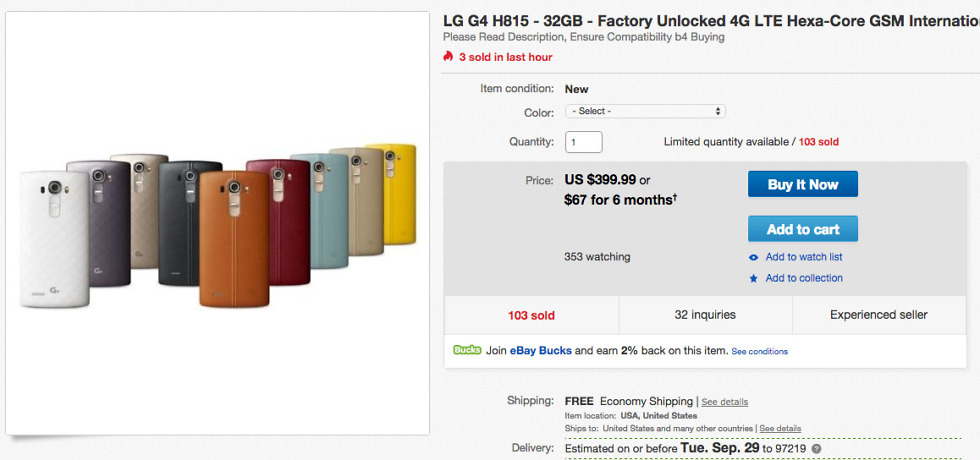Viewport: 980px width, 460px height.
Task: Click the Add to watch list link
Action: click(x=804, y=257)
